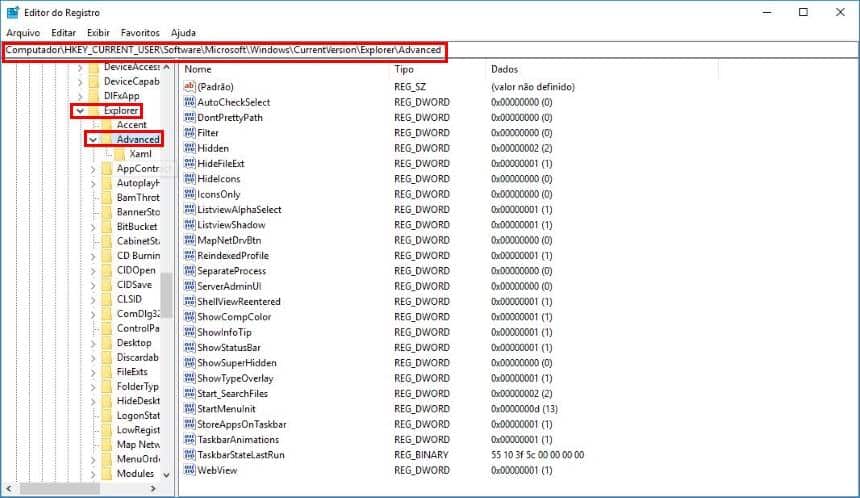
Task: Click the FileExts folder icon
Action: pos(107,372)
